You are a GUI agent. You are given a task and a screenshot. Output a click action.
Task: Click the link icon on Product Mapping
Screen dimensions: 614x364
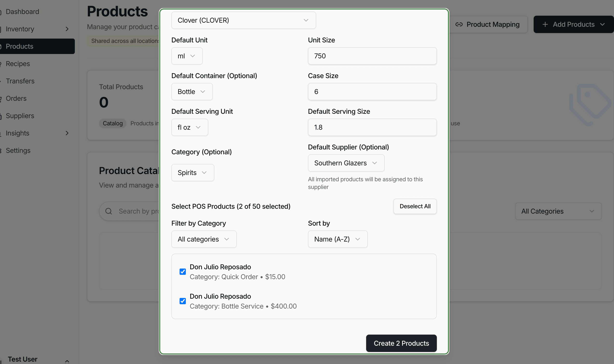pyautogui.click(x=460, y=24)
